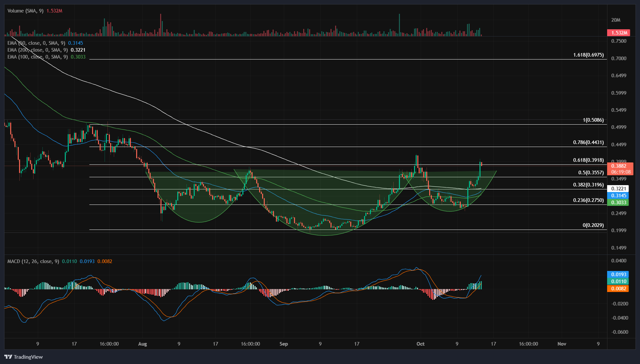Click the Oct label on time axis
Viewport: 640px width, 364px height.
tap(420, 344)
